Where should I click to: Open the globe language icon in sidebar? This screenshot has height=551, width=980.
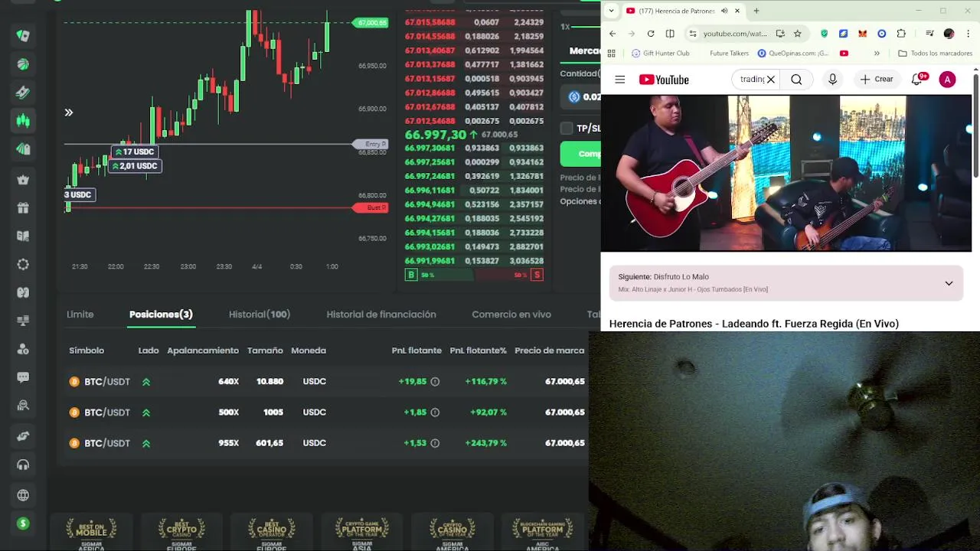click(x=23, y=495)
